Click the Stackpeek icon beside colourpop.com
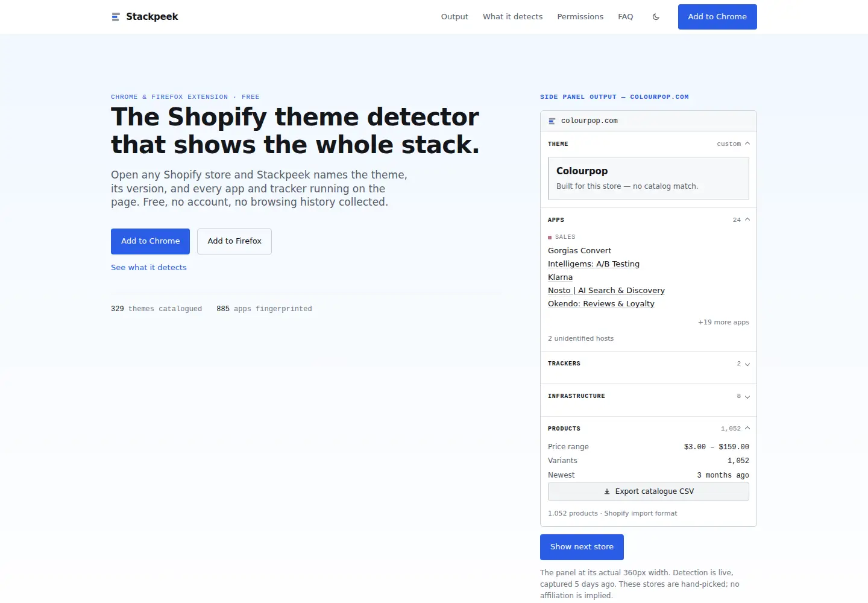This screenshot has width=868, height=603. pyautogui.click(x=552, y=121)
